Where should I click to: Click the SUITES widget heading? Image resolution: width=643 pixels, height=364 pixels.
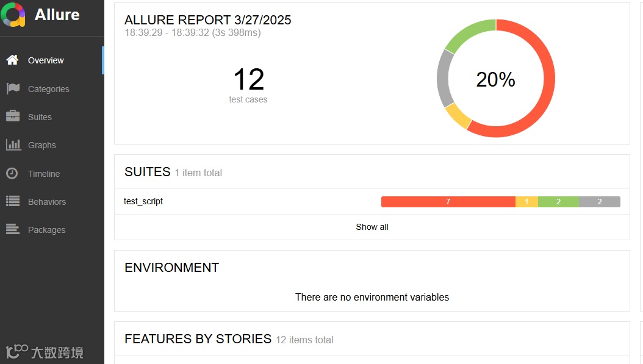148,172
